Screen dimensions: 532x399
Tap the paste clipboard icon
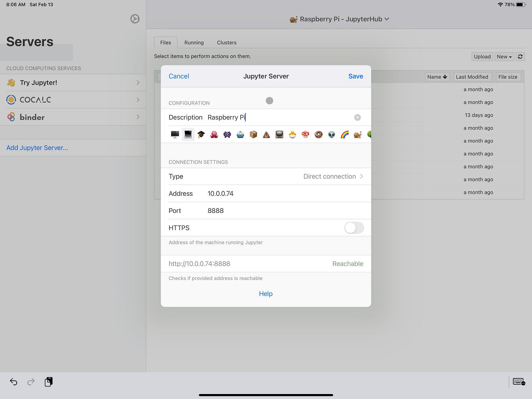pos(49,382)
